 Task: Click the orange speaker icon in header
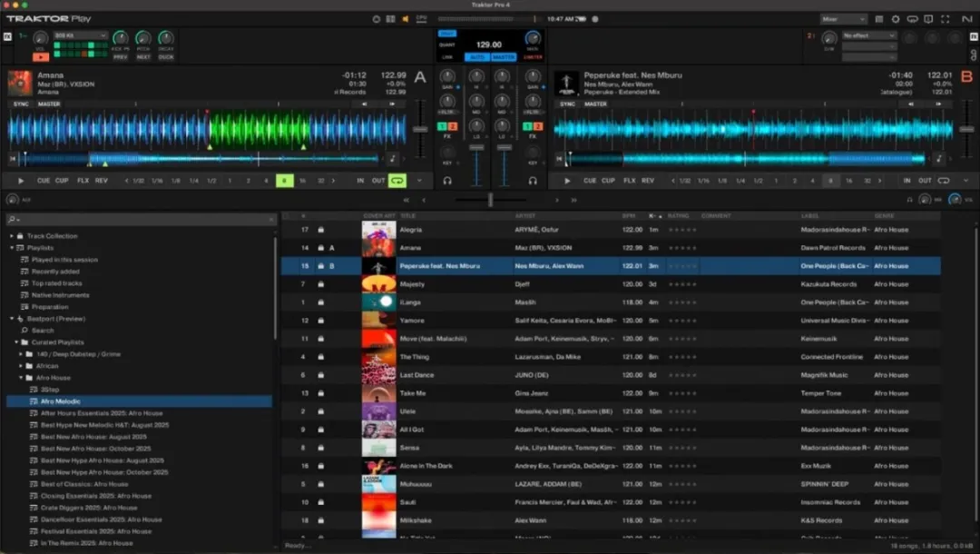pyautogui.click(x=405, y=19)
